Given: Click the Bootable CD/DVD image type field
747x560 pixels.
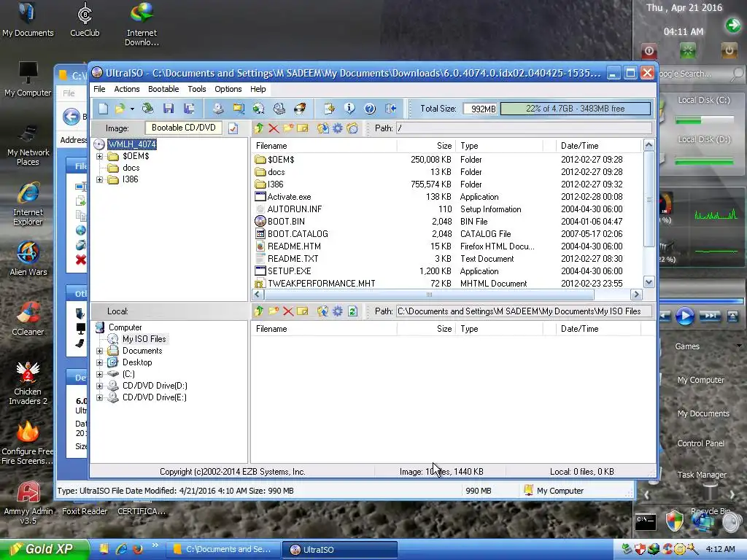Looking at the screenshot, I should point(183,128).
